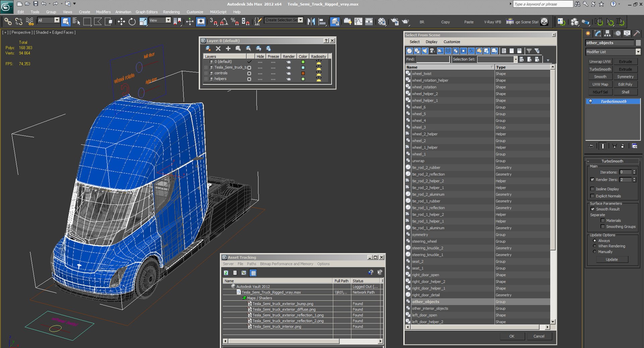
Task: Toggle Isoline Display checkbox
Action: (x=592, y=189)
